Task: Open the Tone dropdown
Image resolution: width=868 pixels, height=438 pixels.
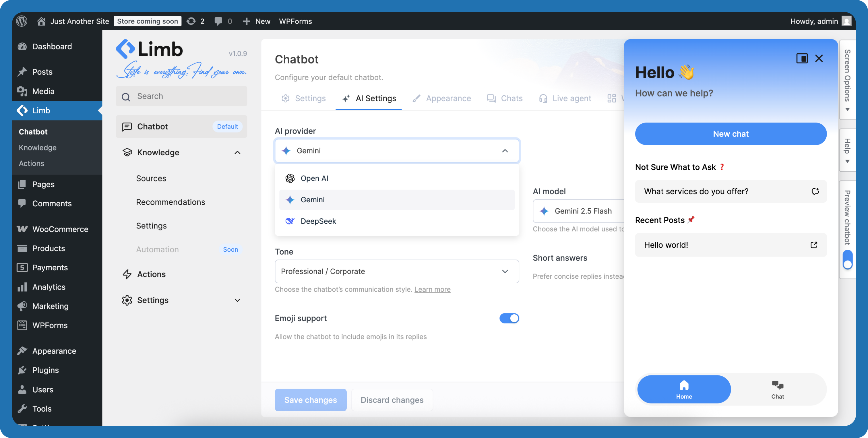Action: coord(397,271)
